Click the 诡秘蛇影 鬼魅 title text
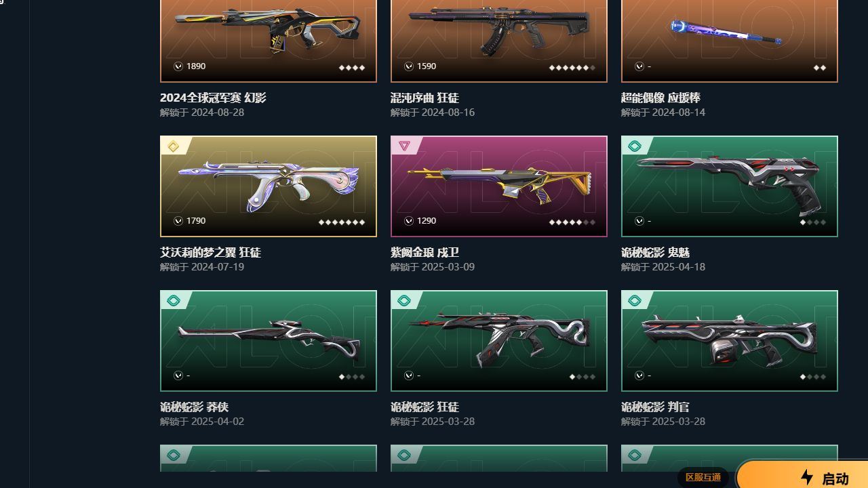This screenshot has width=868, height=488. point(655,252)
